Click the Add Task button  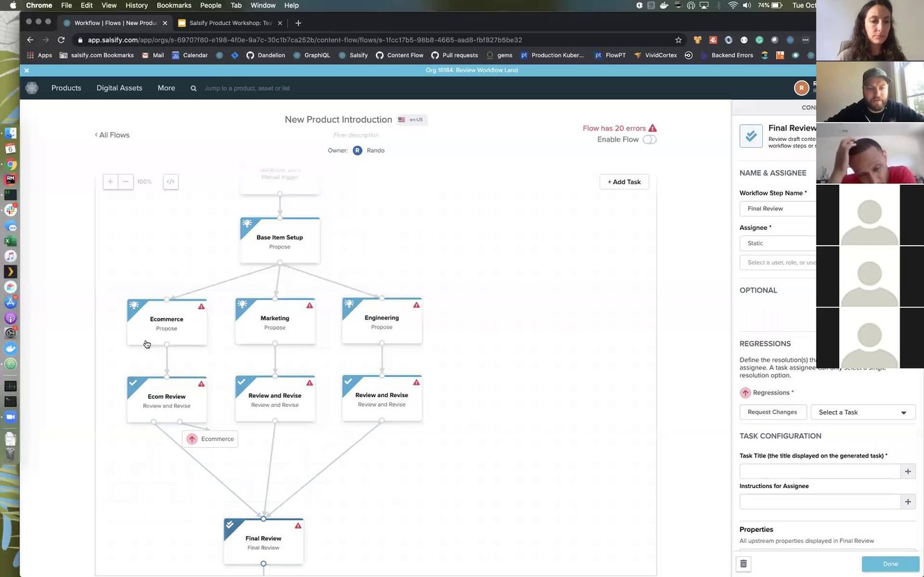pos(624,182)
